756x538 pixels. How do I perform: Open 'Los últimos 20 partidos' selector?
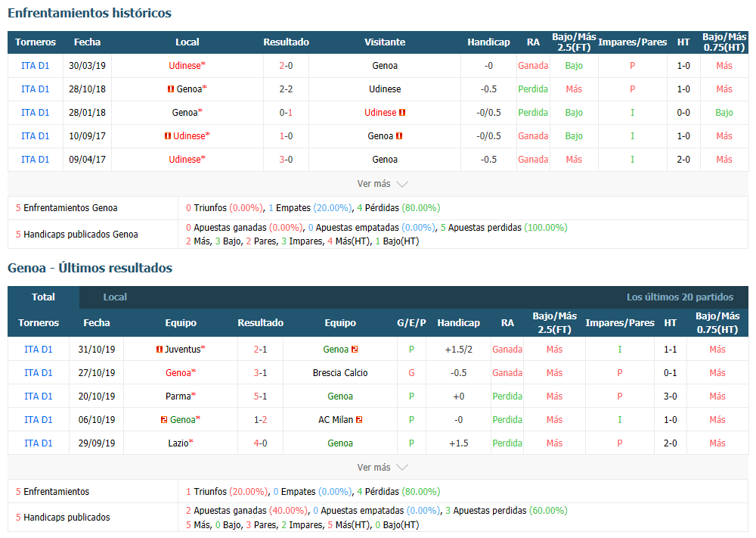(x=680, y=297)
